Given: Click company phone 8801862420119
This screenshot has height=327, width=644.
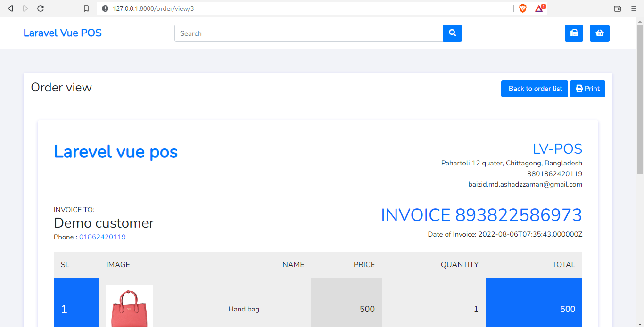Looking at the screenshot, I should [554, 174].
